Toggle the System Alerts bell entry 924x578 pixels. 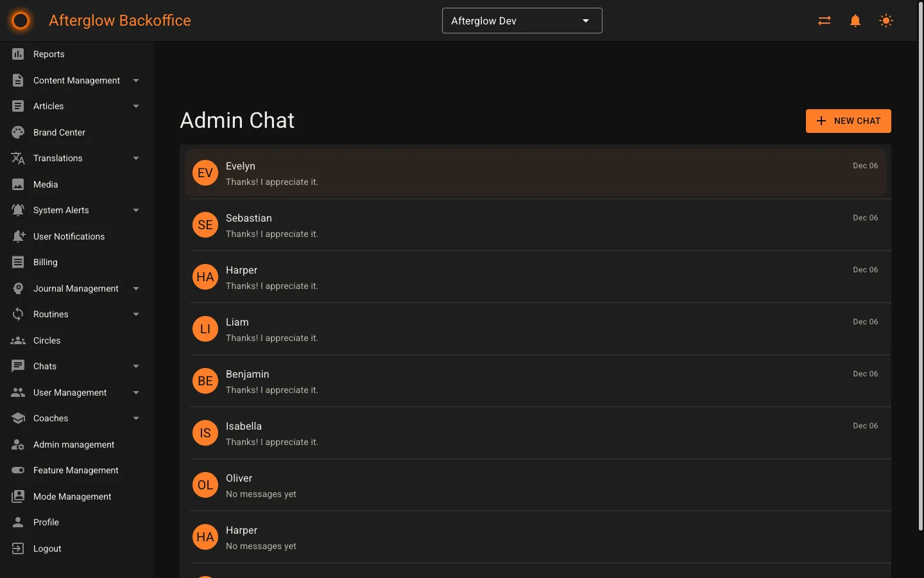(x=61, y=210)
